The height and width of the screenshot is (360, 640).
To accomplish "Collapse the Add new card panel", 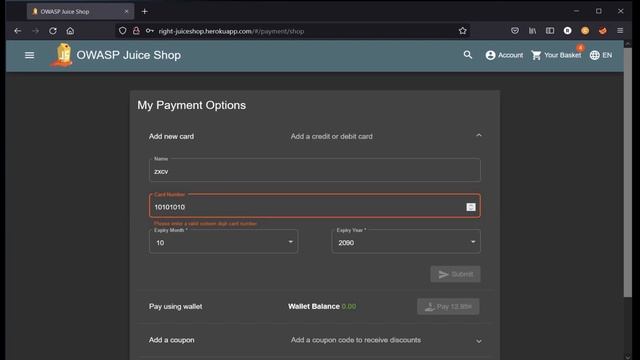I will [479, 136].
